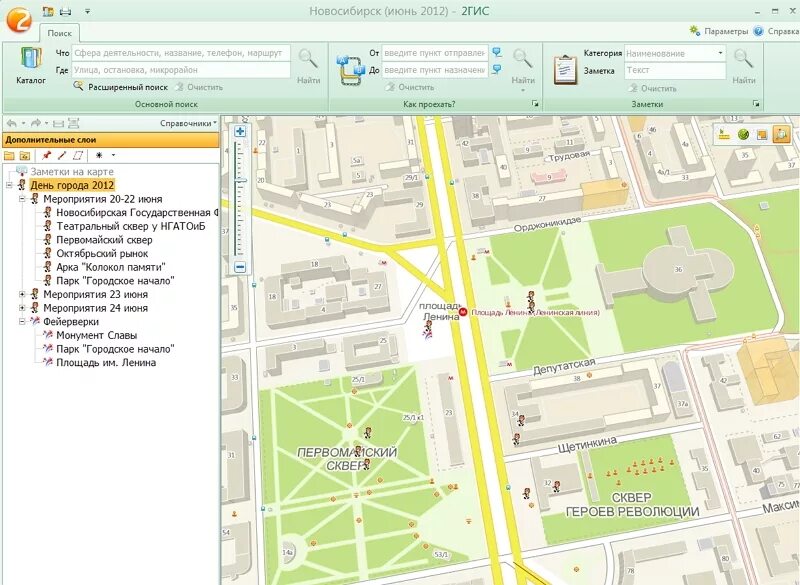This screenshot has height=585, width=800.
Task: Expand Мероприятия 24 июня node
Action: pos(22,308)
